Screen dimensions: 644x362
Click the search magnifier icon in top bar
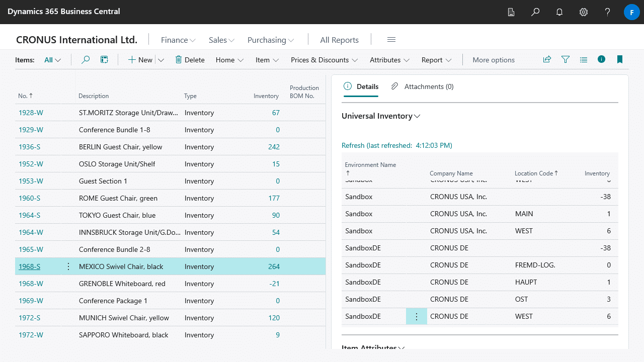535,12
